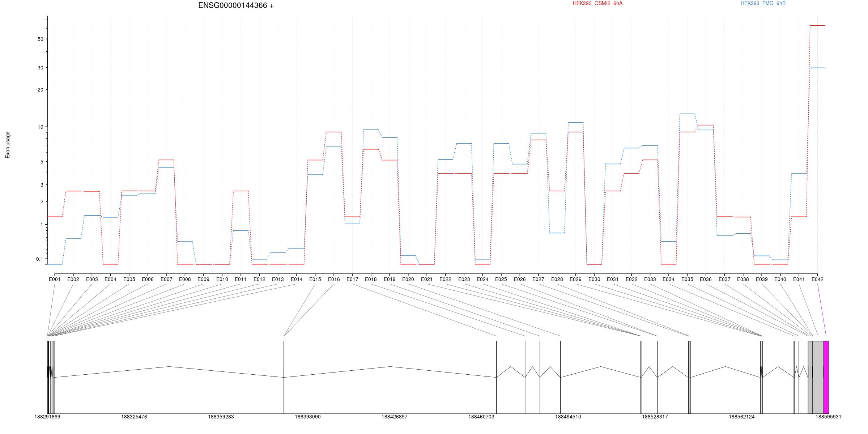Click genomic coordinate 188325476
Image resolution: width=868 pixels, height=434 pixels.
click(134, 417)
